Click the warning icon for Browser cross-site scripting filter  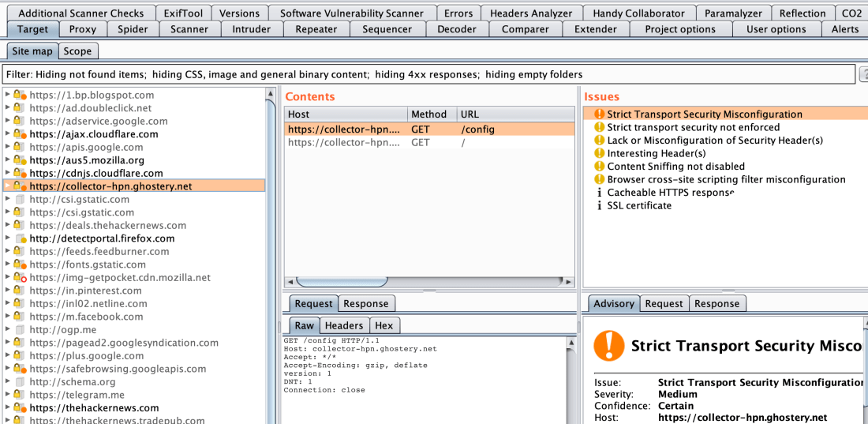(599, 179)
